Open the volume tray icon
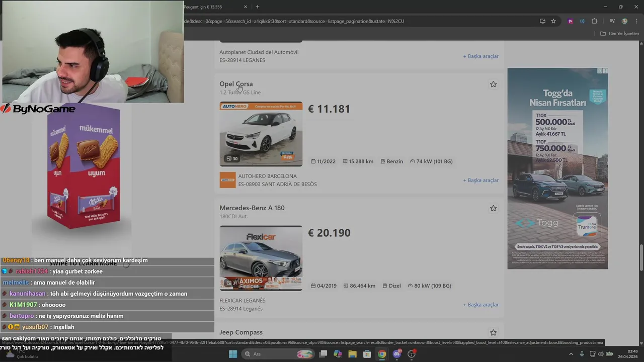The height and width of the screenshot is (362, 644). [601, 354]
